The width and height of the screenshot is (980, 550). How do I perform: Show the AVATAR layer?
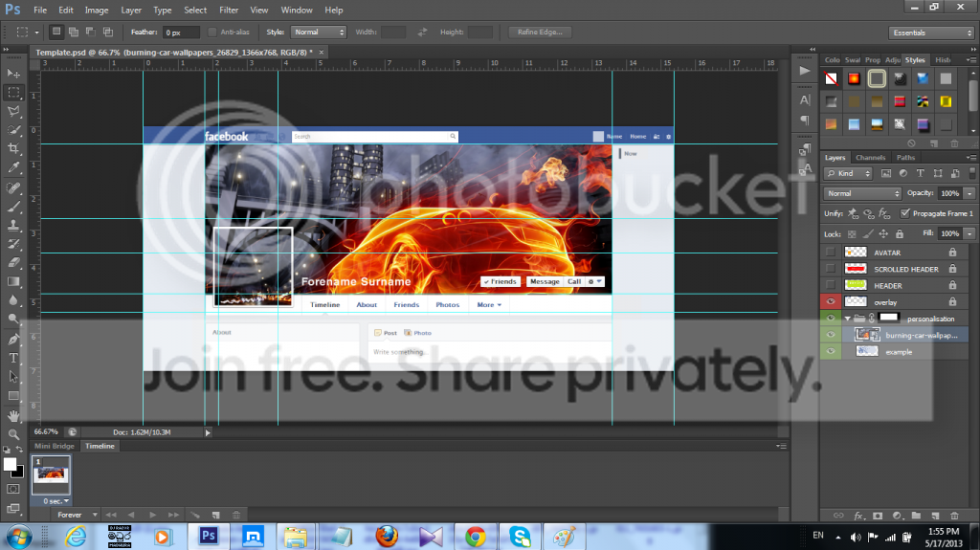click(830, 253)
